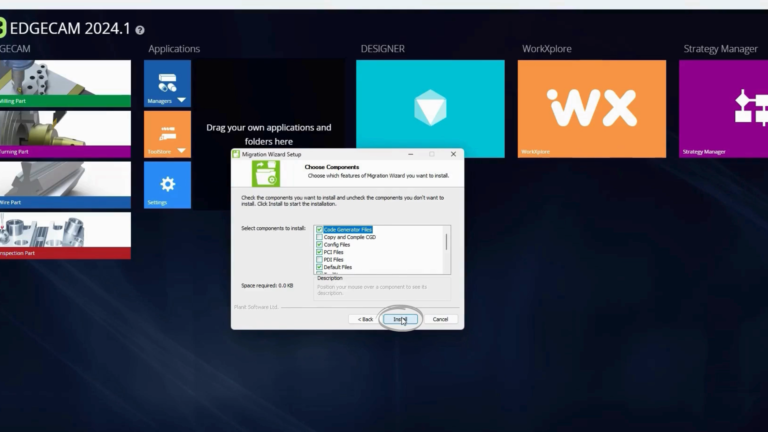Toggle the PCI Files checkbox
768x432 pixels.
click(319, 252)
